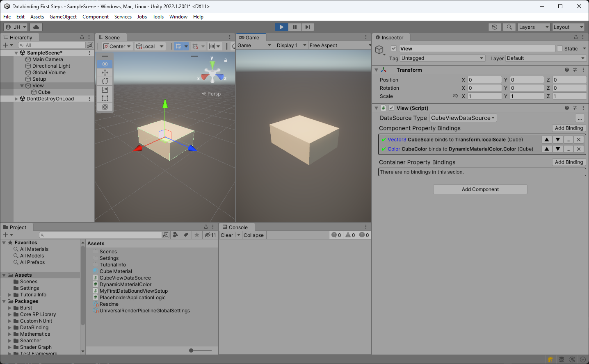The image size is (589, 364).
Task: Open Transform component presets icon
Action: (x=575, y=70)
